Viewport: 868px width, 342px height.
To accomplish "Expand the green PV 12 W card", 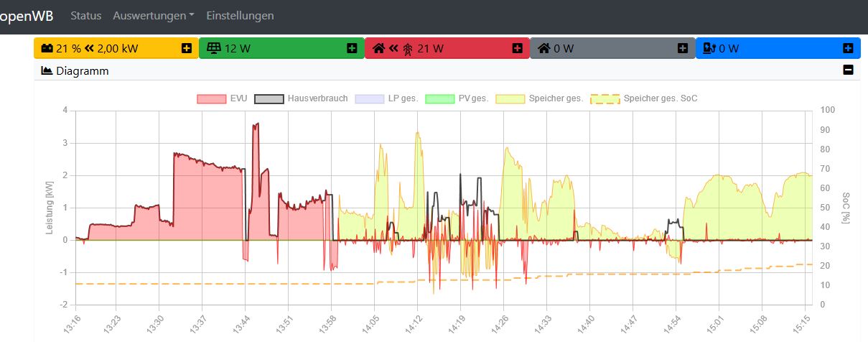I will tap(352, 48).
